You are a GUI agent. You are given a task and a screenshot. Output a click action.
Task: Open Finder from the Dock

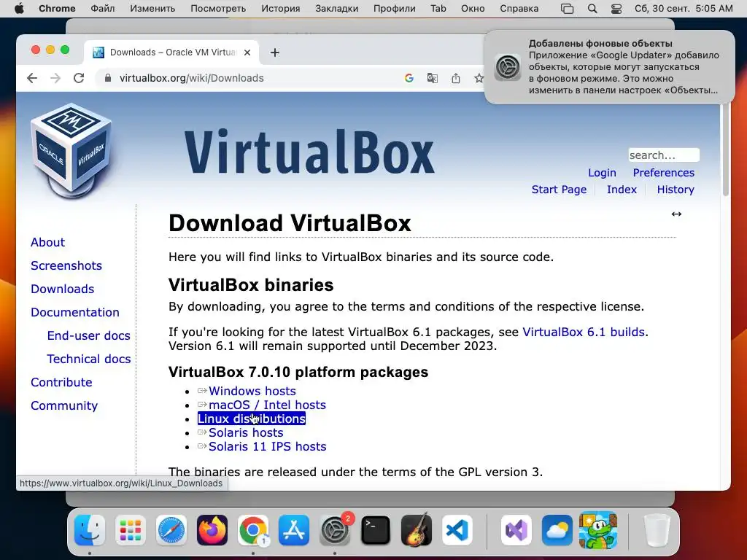pos(90,530)
